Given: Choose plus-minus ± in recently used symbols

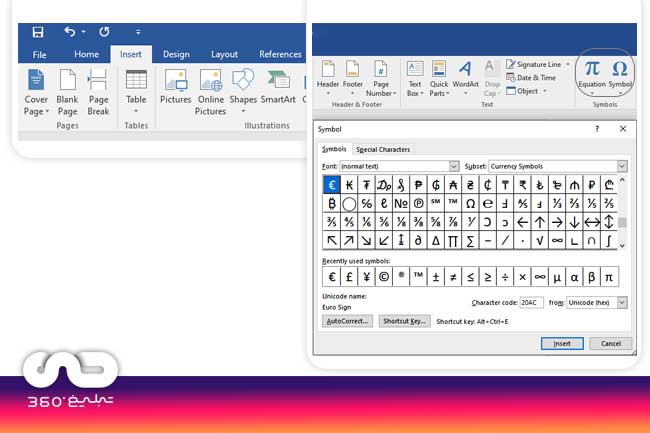Looking at the screenshot, I should [x=436, y=277].
